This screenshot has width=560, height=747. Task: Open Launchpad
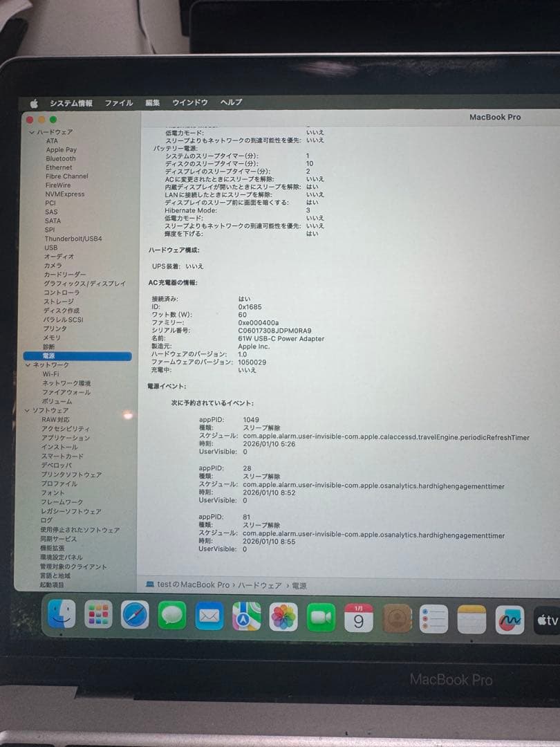(98, 615)
